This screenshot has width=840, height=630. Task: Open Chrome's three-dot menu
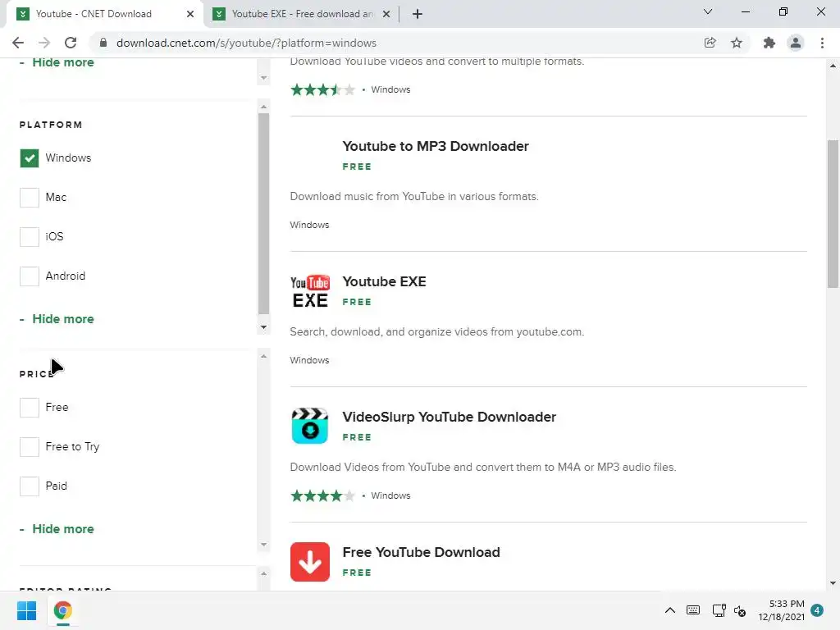(822, 43)
